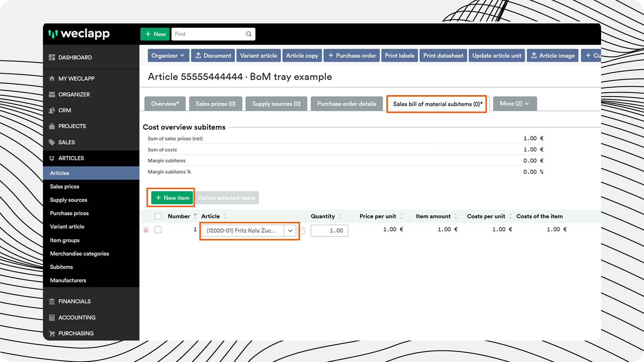The height and width of the screenshot is (362, 644).
Task: Open Fritz Kola article via external link icon
Action: click(x=302, y=230)
